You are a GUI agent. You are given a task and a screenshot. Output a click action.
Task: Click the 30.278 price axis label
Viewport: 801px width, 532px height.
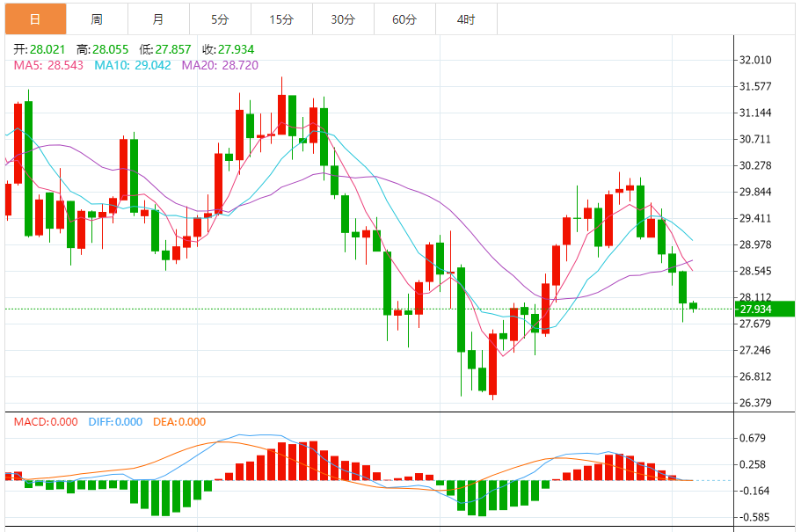755,165
